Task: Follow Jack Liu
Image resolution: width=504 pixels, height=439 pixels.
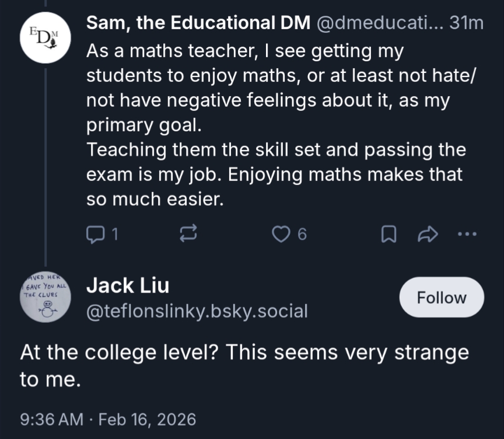Action: (x=442, y=297)
